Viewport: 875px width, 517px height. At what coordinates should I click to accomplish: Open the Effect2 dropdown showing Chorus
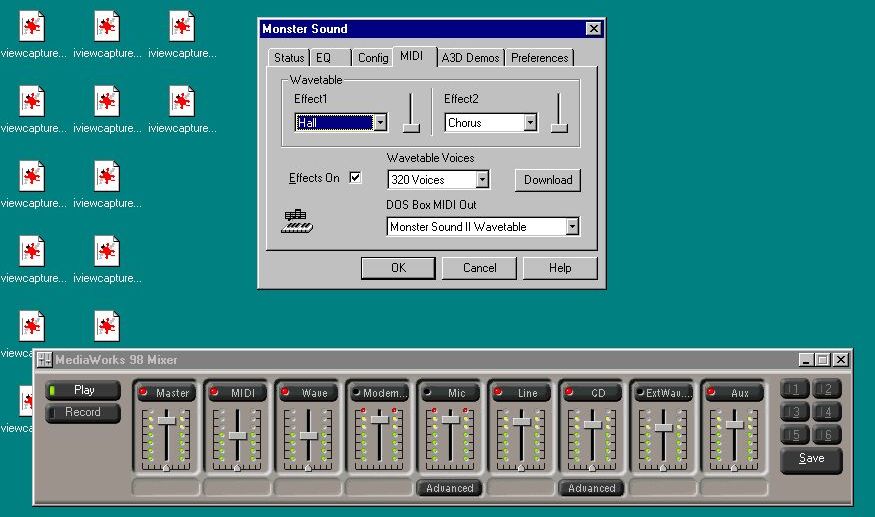click(530, 122)
